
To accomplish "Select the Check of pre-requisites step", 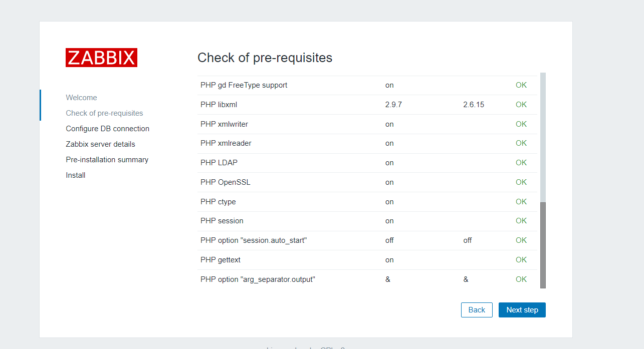I will click(104, 113).
